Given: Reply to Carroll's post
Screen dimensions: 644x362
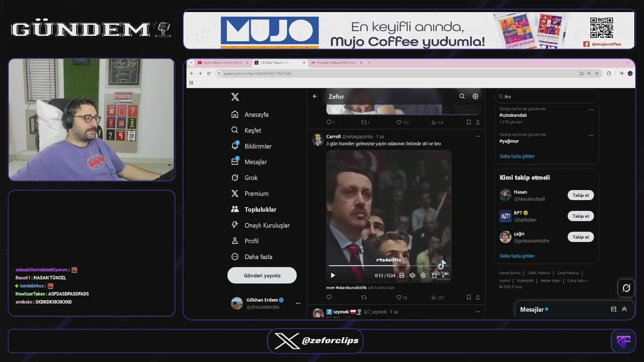Looking at the screenshot, I should click(329, 297).
